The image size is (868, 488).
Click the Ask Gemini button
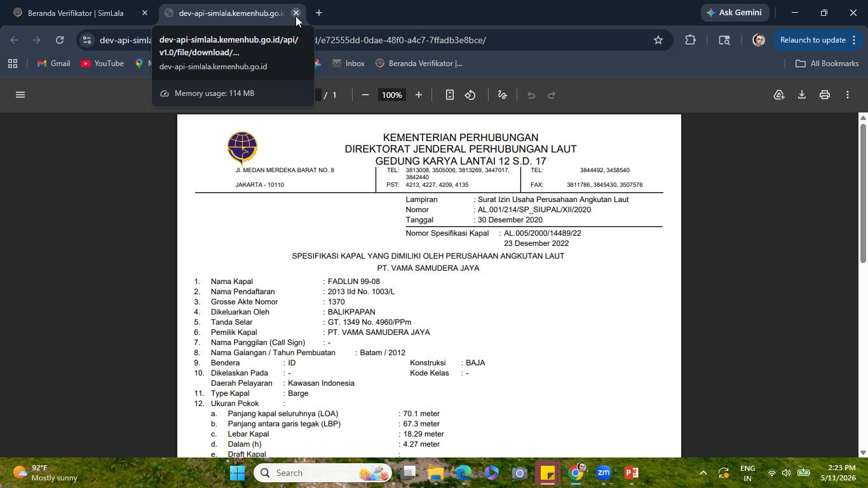pos(735,13)
